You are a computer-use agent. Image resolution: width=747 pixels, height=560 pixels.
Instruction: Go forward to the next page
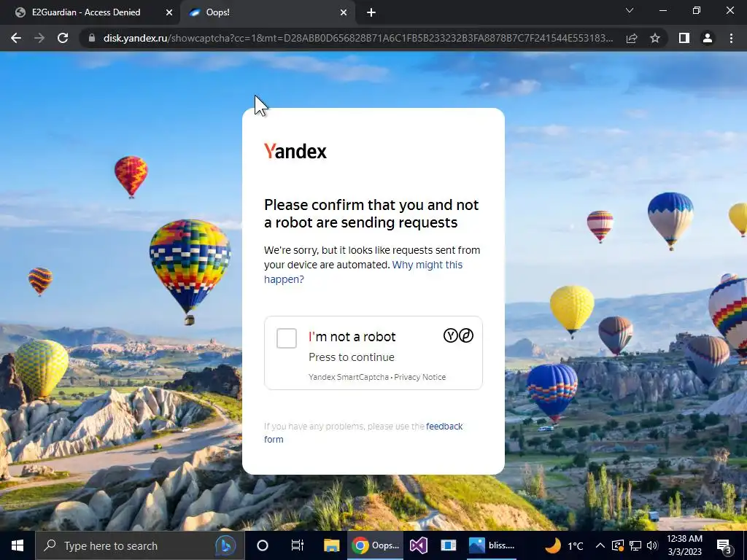(39, 38)
